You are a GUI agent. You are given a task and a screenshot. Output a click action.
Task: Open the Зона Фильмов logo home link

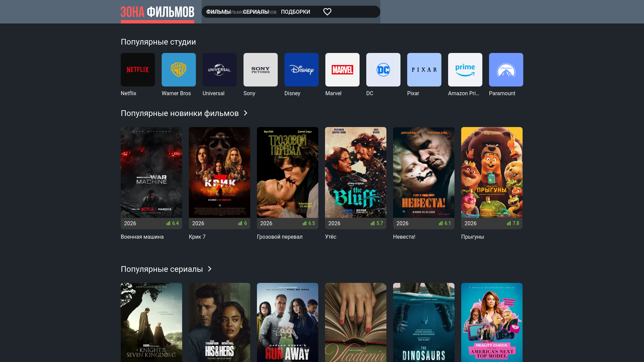157,12
